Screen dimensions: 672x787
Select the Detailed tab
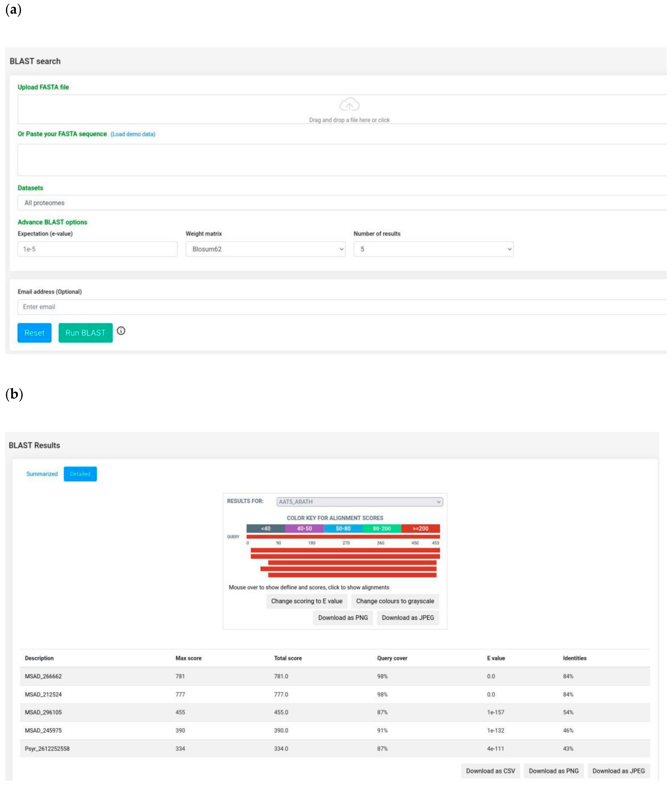[80, 474]
